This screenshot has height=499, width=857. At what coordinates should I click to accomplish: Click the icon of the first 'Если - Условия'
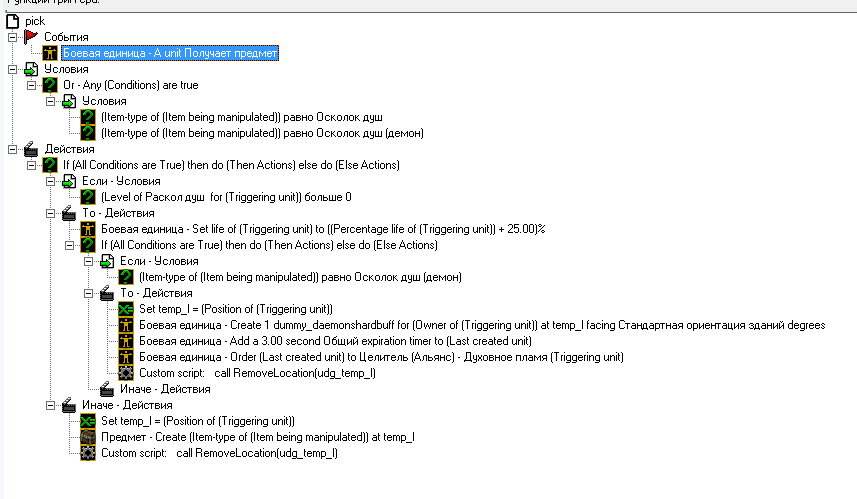click(x=69, y=181)
